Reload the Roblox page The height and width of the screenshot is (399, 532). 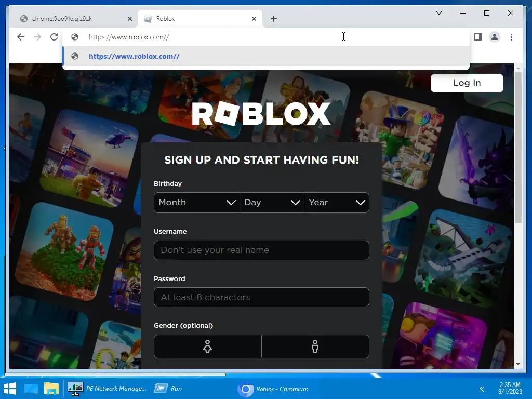click(54, 37)
